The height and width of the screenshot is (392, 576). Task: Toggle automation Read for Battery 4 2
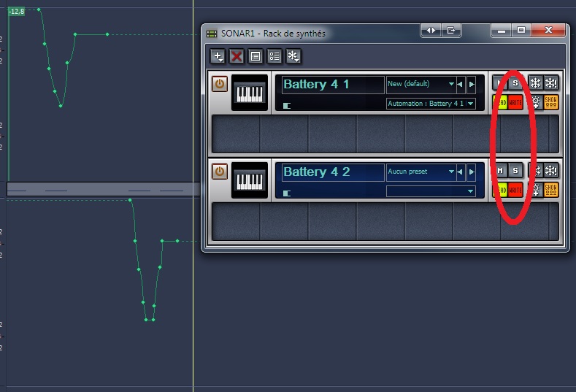[x=500, y=190]
